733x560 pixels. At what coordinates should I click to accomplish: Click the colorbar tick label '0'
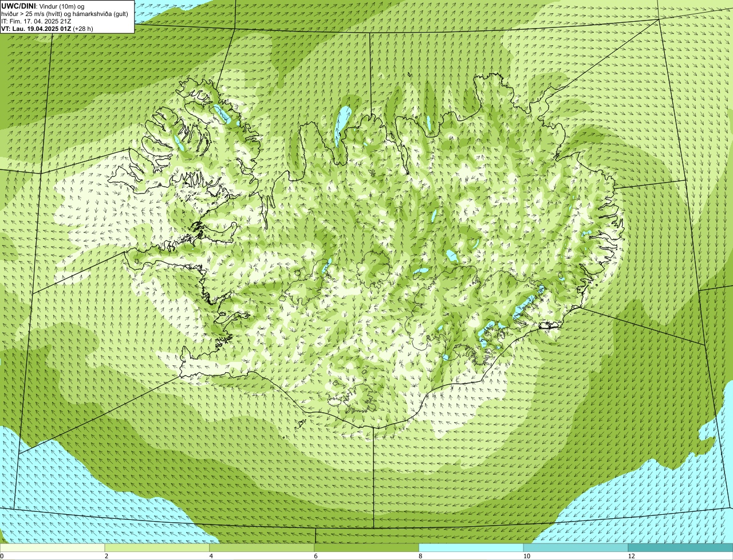(x=2, y=556)
